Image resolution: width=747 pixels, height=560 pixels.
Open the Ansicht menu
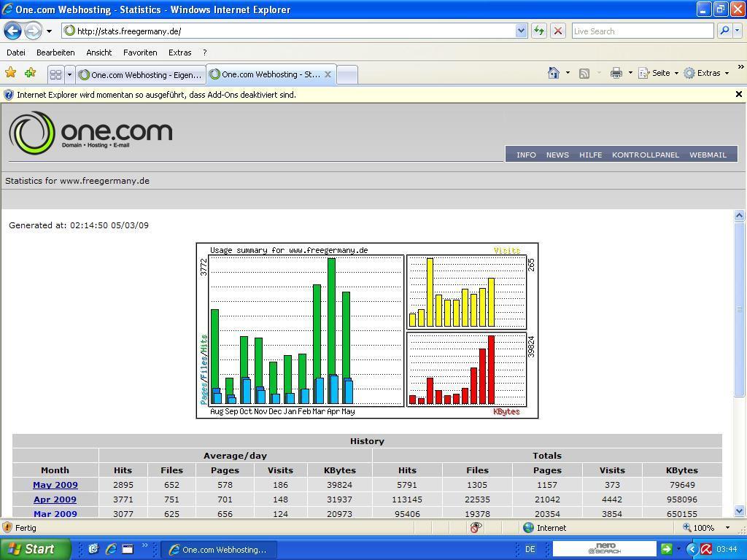click(99, 52)
